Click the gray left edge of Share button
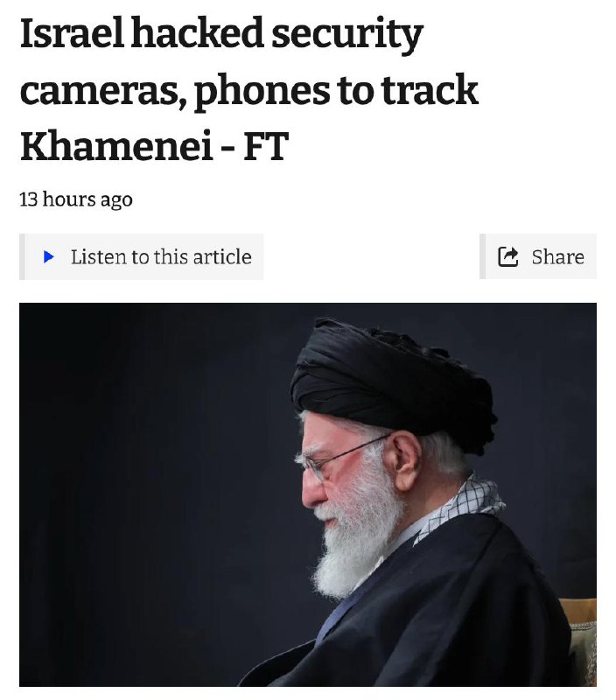The height and width of the screenshot is (700, 616). click(x=482, y=256)
